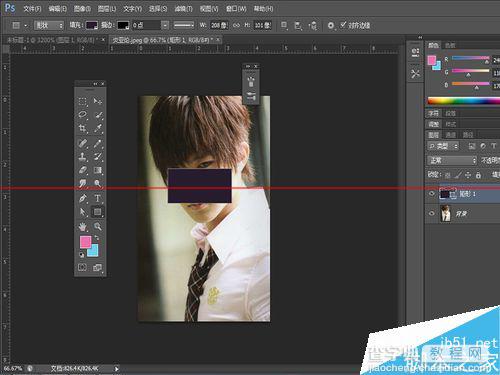Click the 背景 layer thumbnail

click(446, 213)
